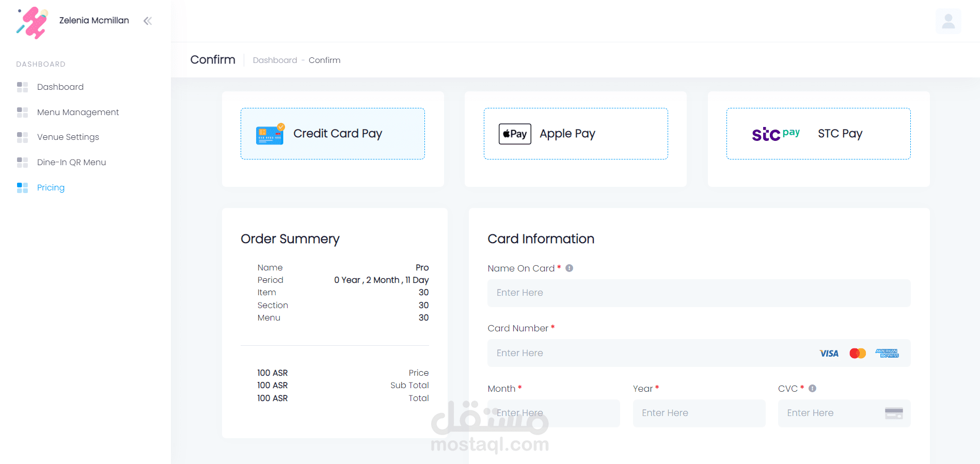Focus the Year input field
This screenshot has height=464, width=980.
pyautogui.click(x=699, y=413)
